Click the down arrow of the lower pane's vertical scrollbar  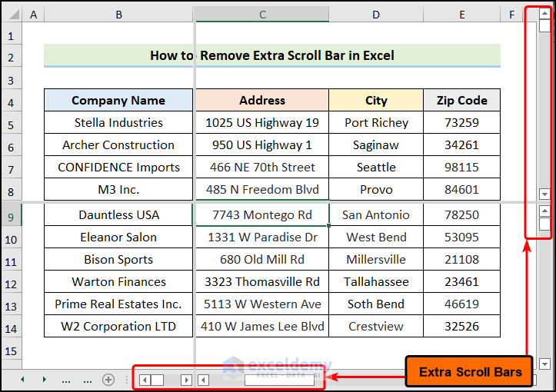[x=544, y=364]
